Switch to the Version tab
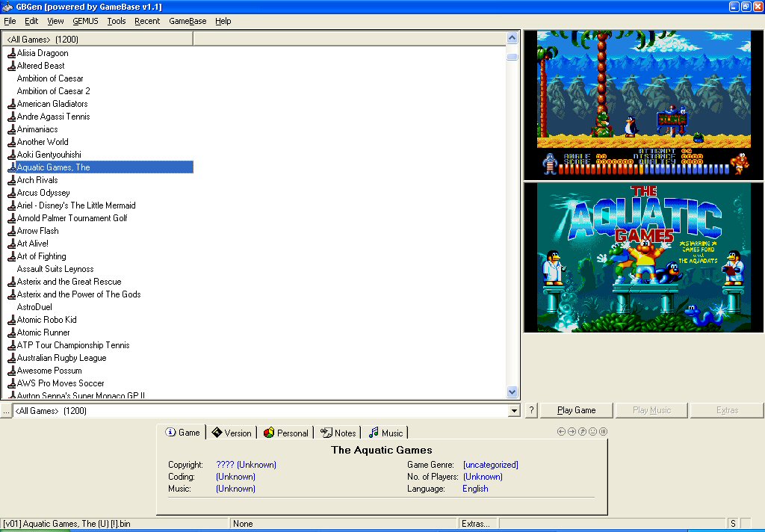This screenshot has width=765, height=532. tap(232, 433)
